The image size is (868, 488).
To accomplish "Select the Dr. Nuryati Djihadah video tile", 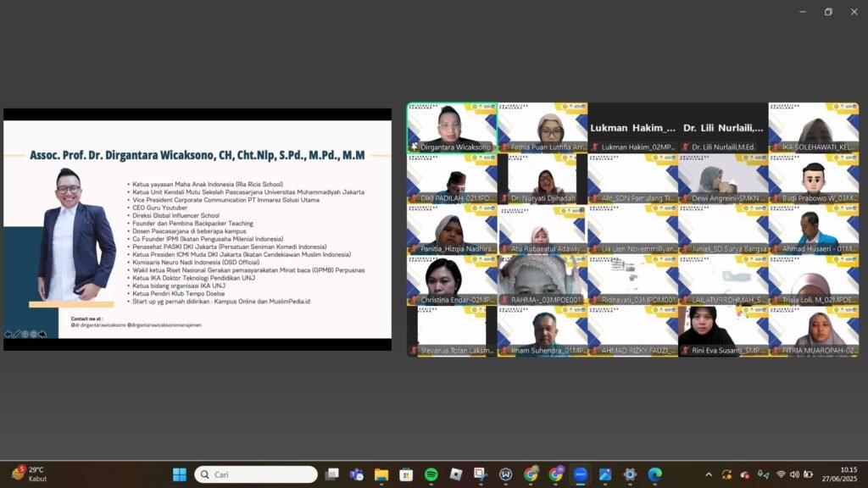I will (x=542, y=178).
